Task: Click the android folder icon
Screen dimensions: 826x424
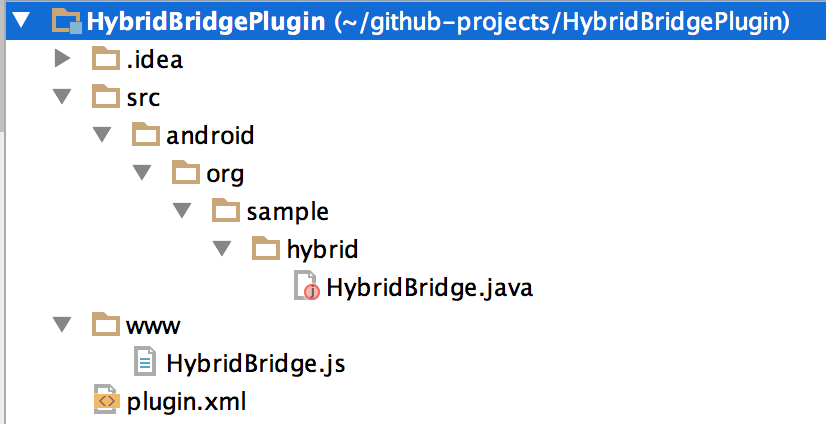Action: 145,134
